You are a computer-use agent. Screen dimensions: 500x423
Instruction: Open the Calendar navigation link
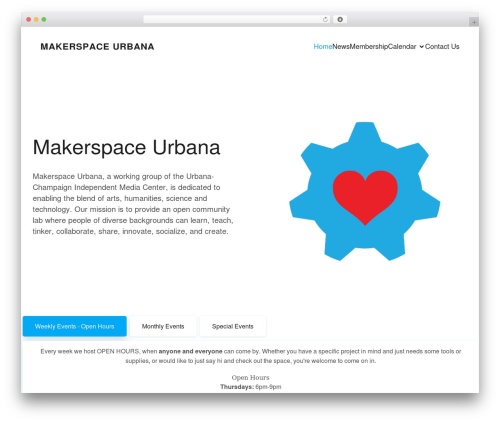click(402, 47)
